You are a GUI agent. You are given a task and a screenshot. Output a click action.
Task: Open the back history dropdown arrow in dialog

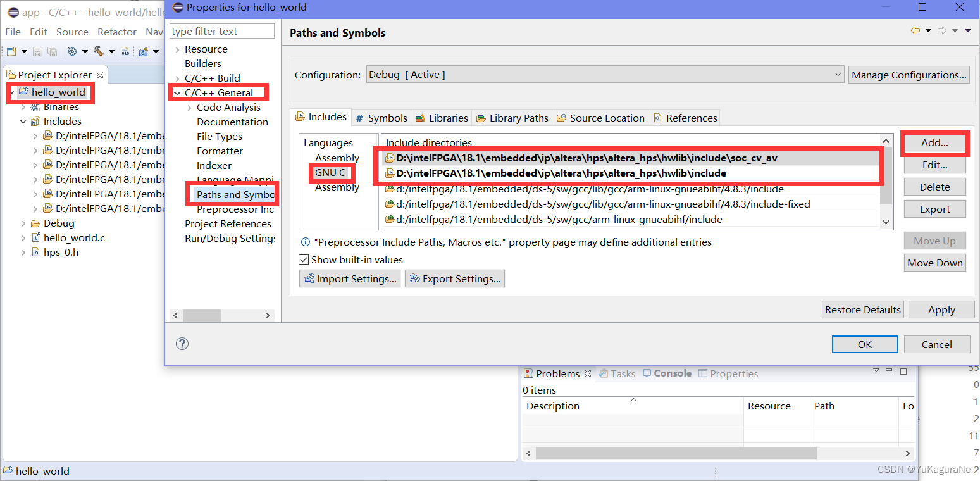[928, 30]
